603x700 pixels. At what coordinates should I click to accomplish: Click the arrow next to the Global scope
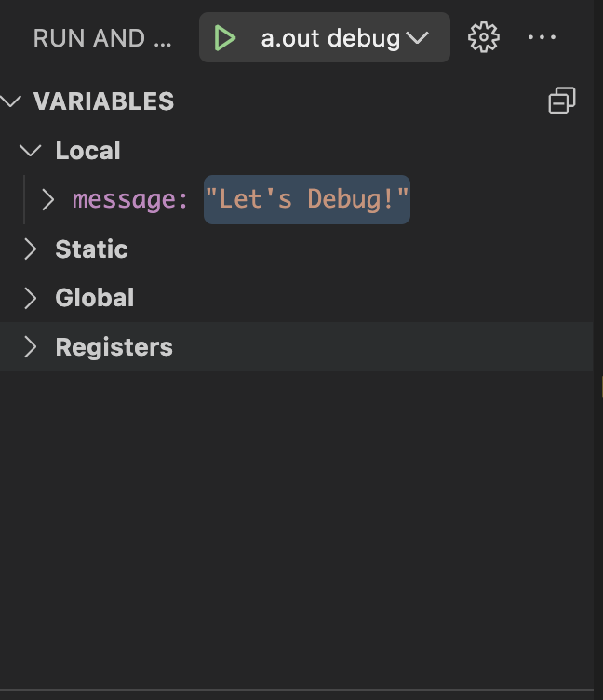click(31, 298)
